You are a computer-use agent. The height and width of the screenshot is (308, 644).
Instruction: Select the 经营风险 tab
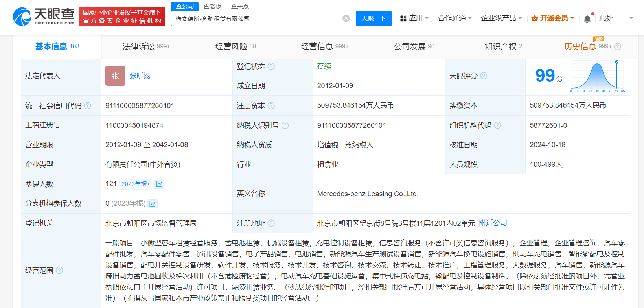[236, 46]
